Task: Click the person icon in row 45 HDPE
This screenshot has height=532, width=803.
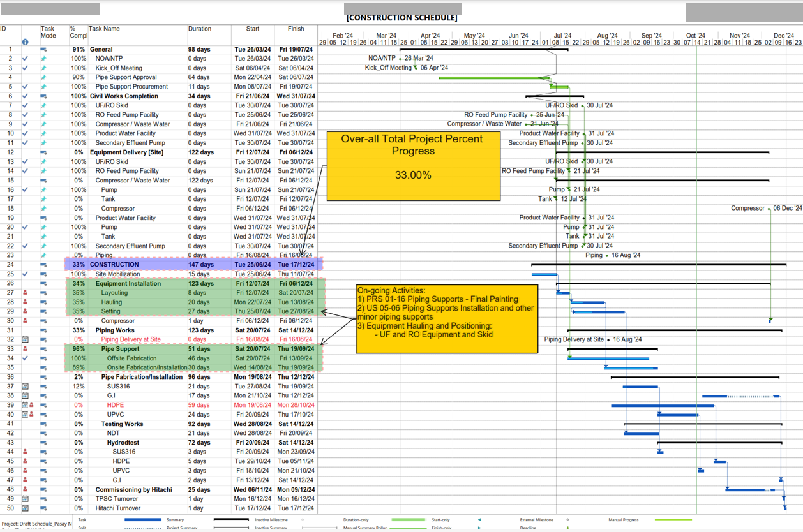Action: [x=25, y=461]
